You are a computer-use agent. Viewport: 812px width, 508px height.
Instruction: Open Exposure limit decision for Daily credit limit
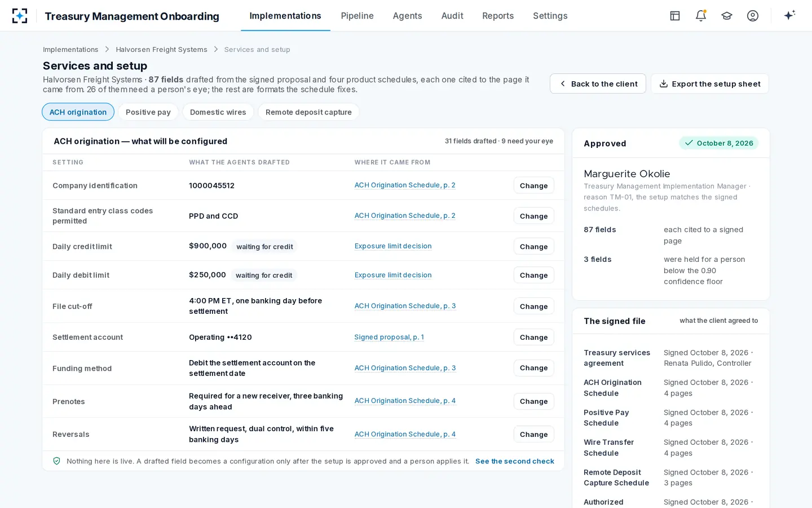(x=393, y=246)
